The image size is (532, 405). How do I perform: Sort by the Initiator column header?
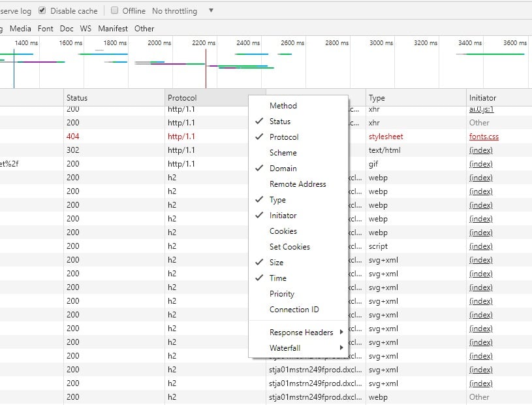[482, 98]
